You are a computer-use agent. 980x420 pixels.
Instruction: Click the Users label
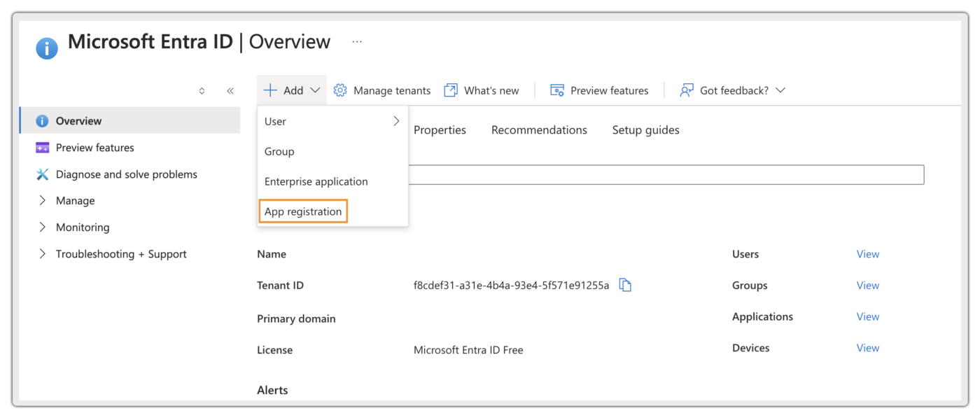point(745,254)
